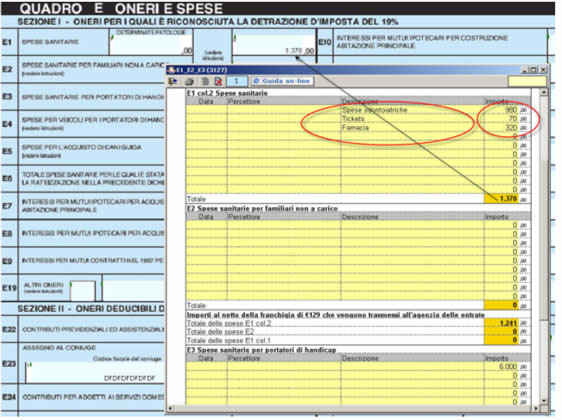
Task: Click the Totale delle spese E1 col.2 value
Action: coord(501,323)
